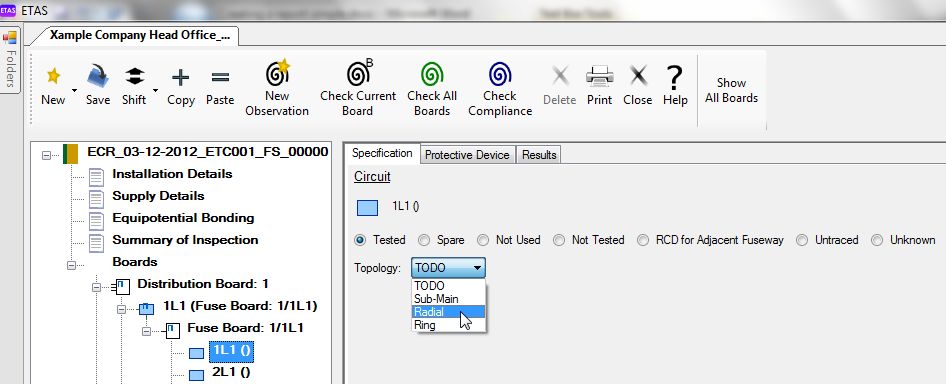Click the Copy plus icon
Viewport: 946px width, 384px height.
(x=180, y=77)
